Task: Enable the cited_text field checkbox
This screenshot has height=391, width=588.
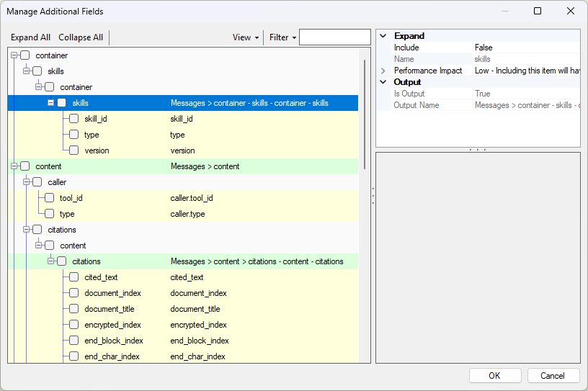Action: pos(74,277)
